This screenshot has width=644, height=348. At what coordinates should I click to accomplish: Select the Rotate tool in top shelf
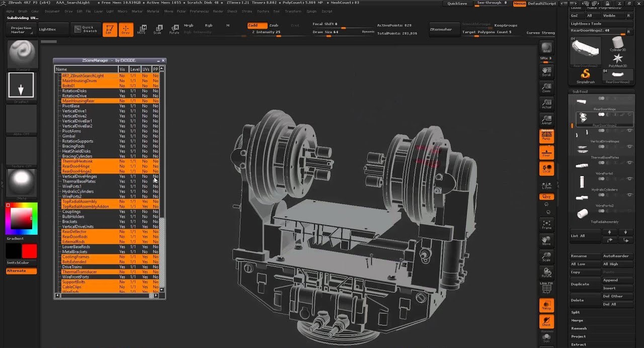[x=174, y=29]
